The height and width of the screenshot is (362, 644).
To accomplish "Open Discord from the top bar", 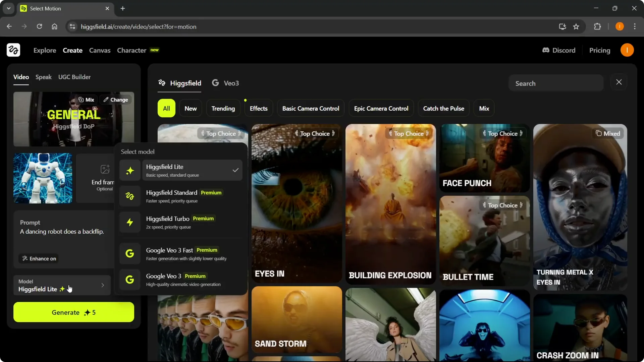I will (x=559, y=50).
